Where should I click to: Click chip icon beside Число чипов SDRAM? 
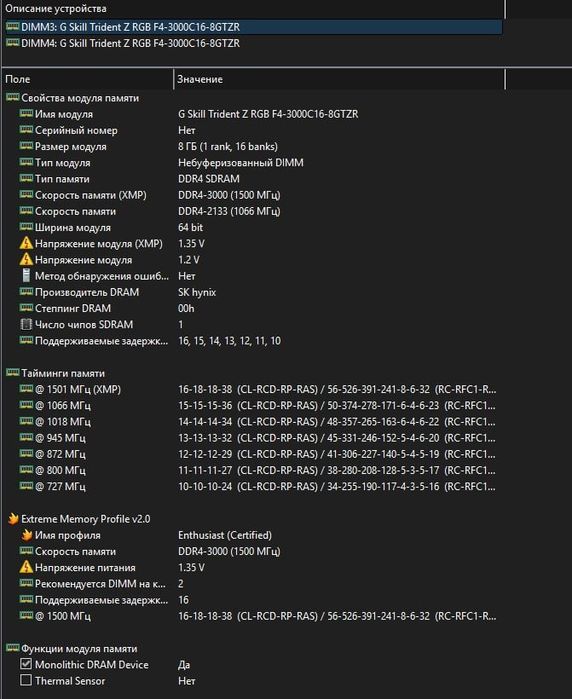26,324
